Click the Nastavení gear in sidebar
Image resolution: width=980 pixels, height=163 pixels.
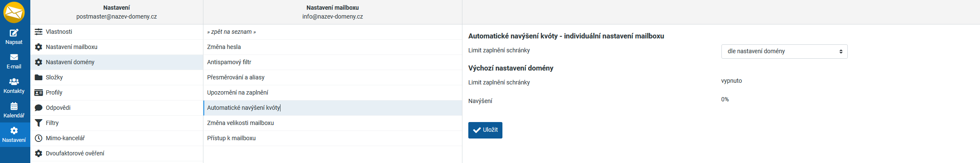14,130
